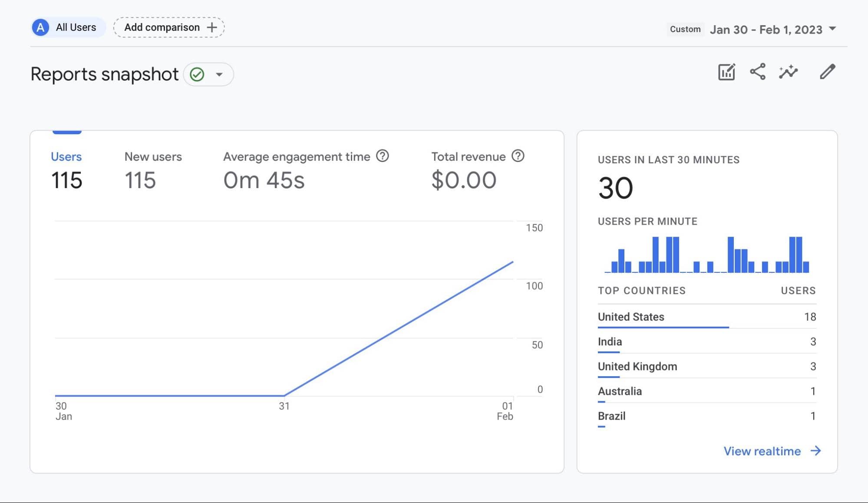Screen dimensions: 868x503
Task: Click the help icon beside Average engagement time
Action: (382, 156)
